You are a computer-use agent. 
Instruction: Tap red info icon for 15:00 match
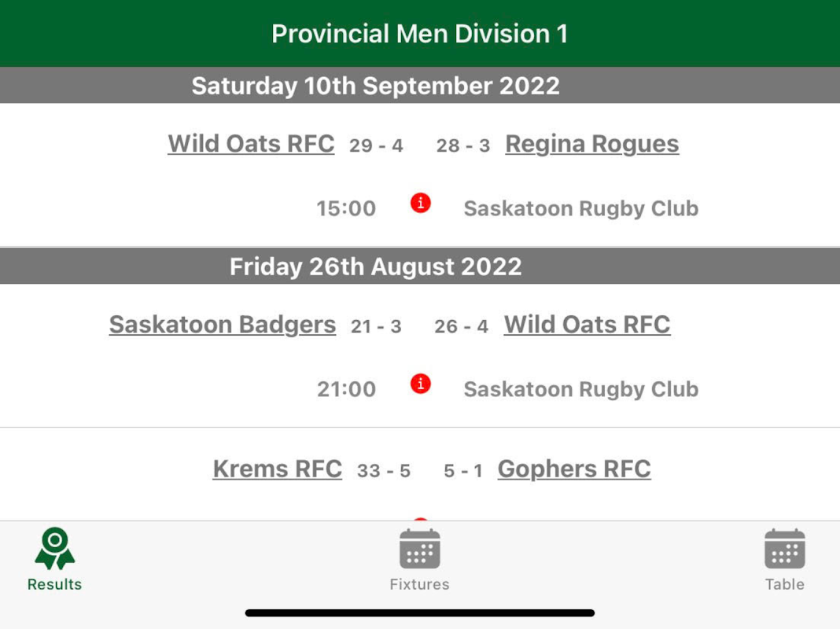point(421,203)
